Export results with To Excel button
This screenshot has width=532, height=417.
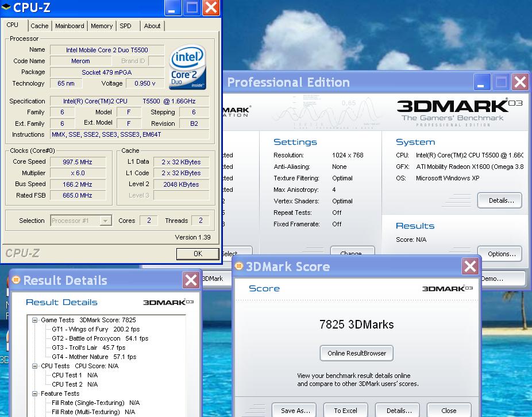(346, 410)
